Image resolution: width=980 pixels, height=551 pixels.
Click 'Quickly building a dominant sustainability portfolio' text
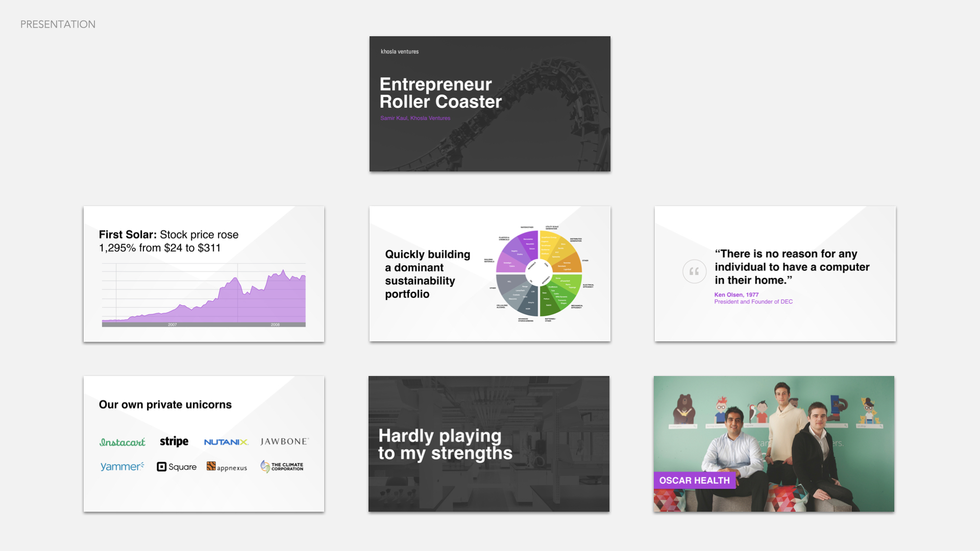(428, 274)
